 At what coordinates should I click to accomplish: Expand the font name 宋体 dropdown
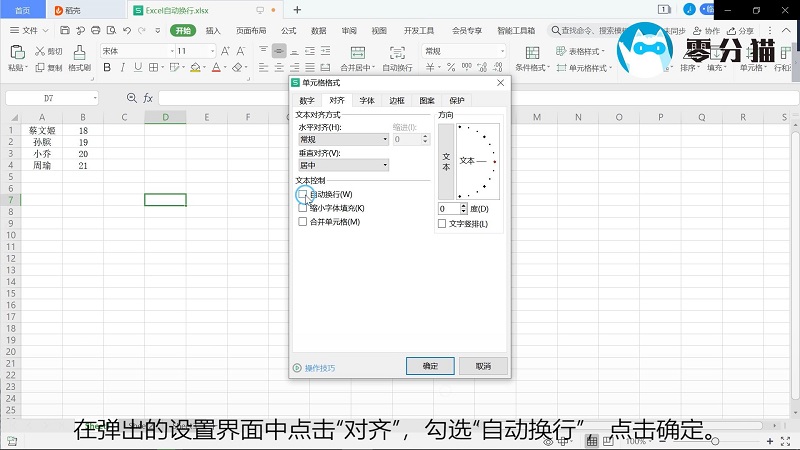[170, 51]
